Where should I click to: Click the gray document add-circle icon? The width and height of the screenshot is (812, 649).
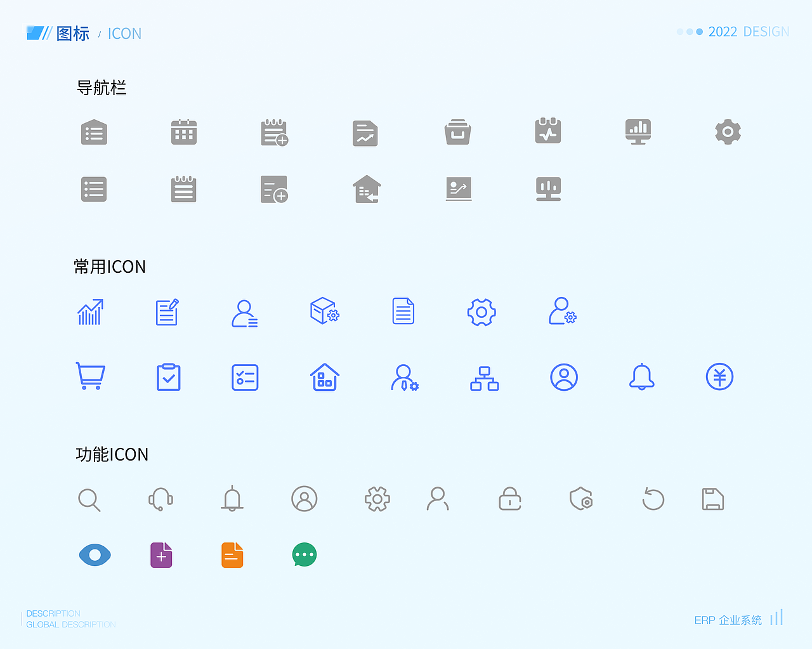pyautogui.click(x=275, y=189)
